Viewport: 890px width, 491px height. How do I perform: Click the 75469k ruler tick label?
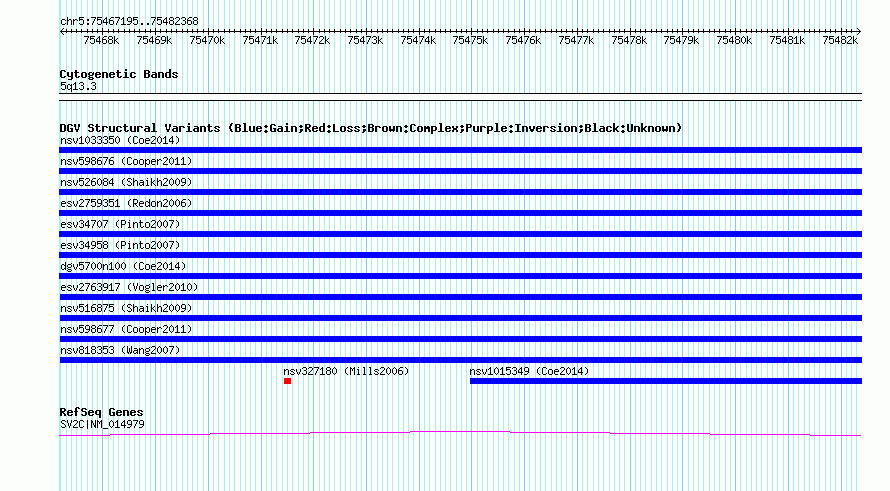pyautogui.click(x=154, y=40)
